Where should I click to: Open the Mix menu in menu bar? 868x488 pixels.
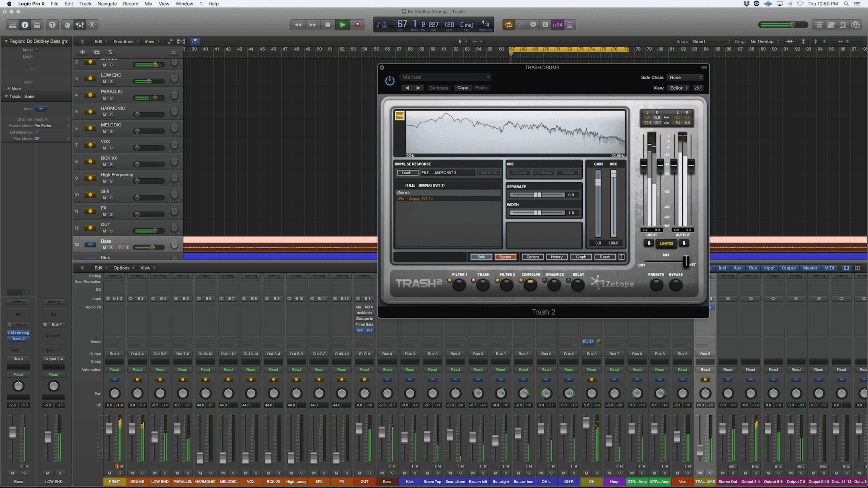(148, 4)
